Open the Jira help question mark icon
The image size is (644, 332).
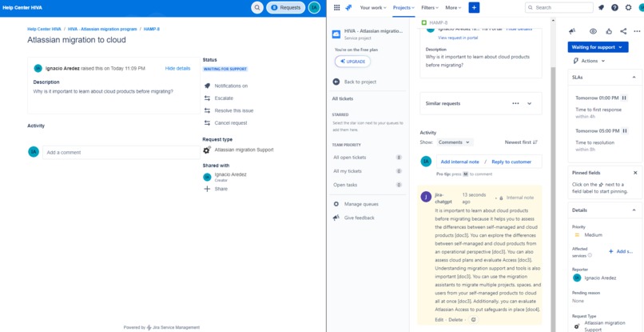pyautogui.click(x=614, y=7)
